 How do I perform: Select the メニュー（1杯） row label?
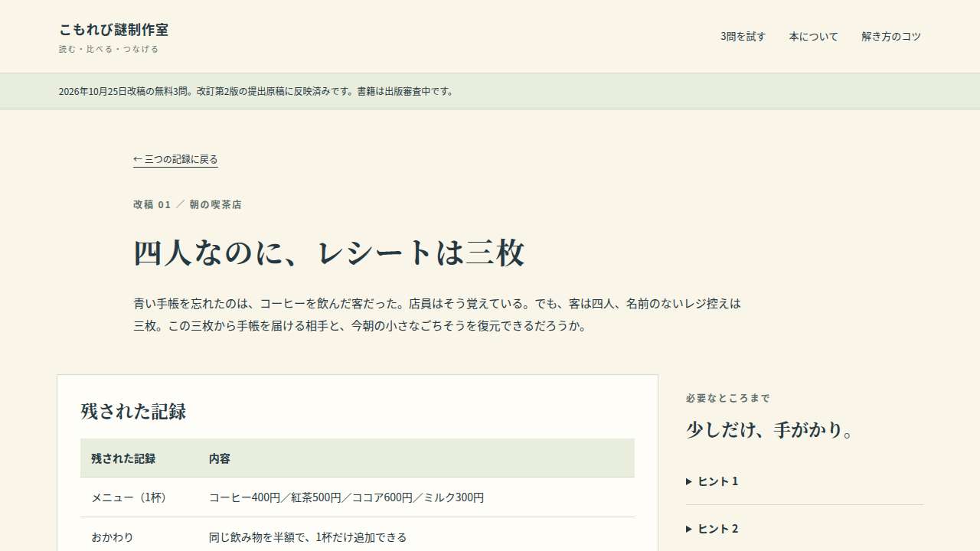[x=129, y=497]
